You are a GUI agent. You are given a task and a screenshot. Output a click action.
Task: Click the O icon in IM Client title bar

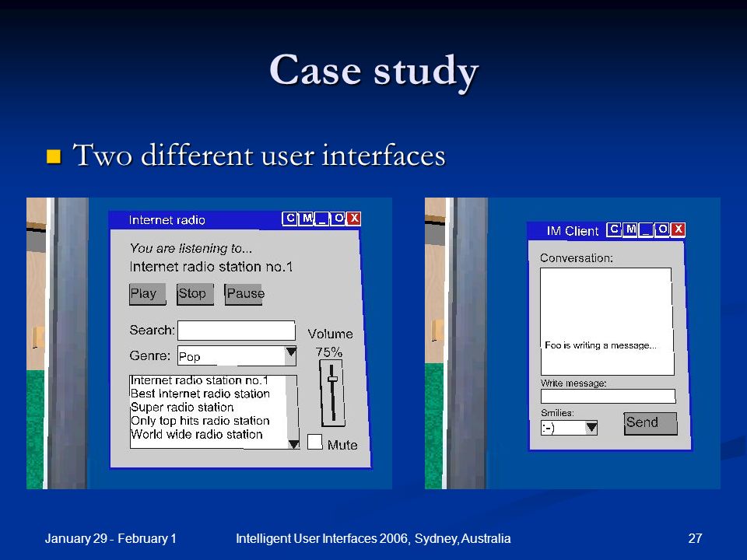tap(662, 229)
